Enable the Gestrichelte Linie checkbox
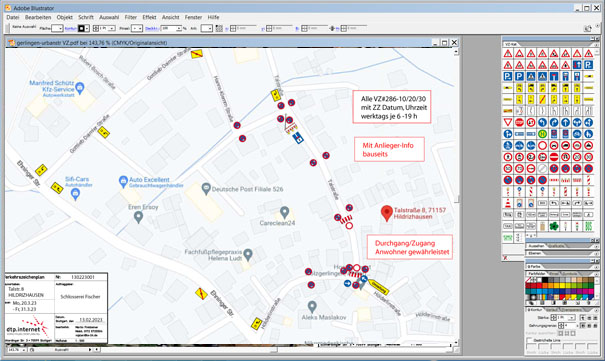This screenshot has height=361, width=605. click(529, 340)
